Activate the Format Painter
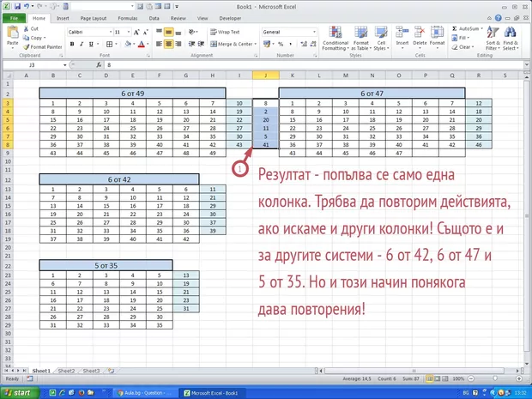 pyautogui.click(x=43, y=47)
